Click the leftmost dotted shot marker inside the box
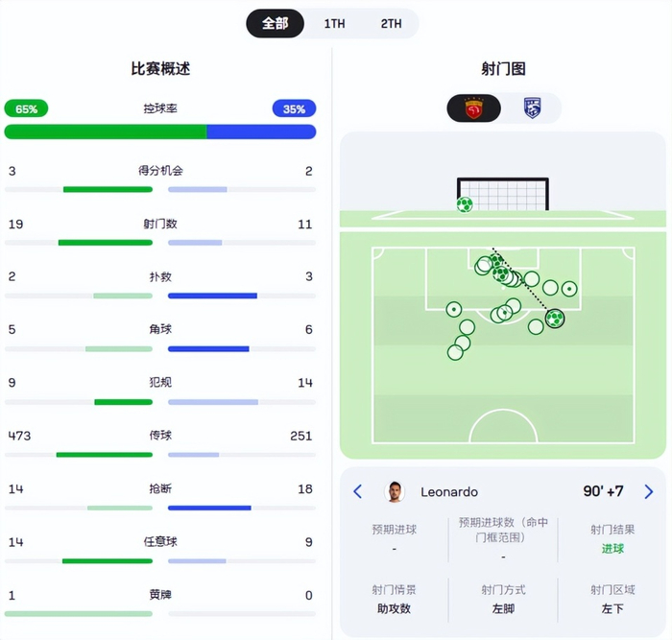 coord(453,309)
